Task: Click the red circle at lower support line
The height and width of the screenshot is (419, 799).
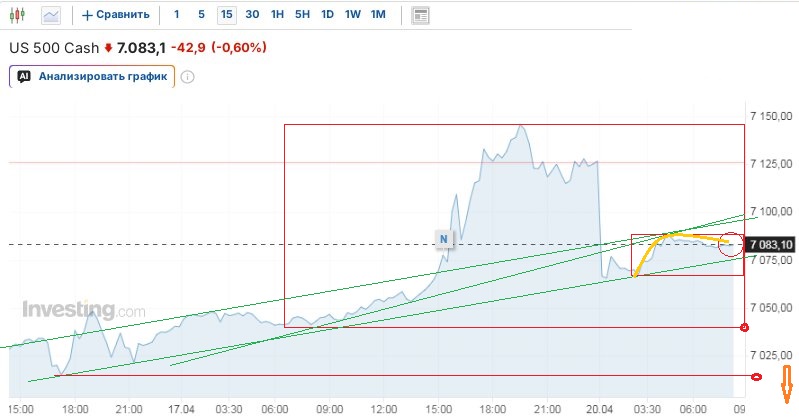Action: pyautogui.click(x=756, y=377)
